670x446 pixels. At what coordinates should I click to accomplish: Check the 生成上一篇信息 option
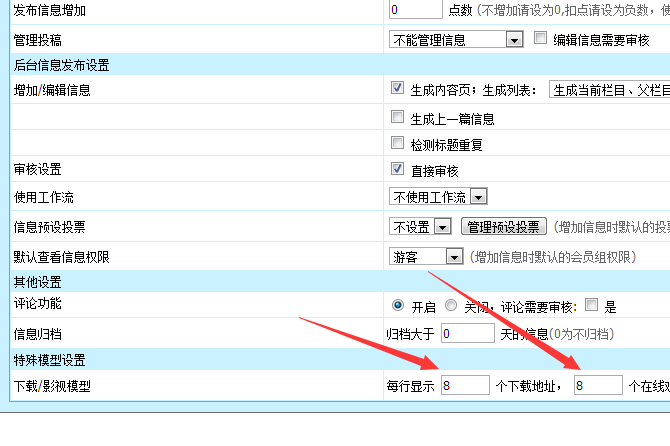coord(398,117)
